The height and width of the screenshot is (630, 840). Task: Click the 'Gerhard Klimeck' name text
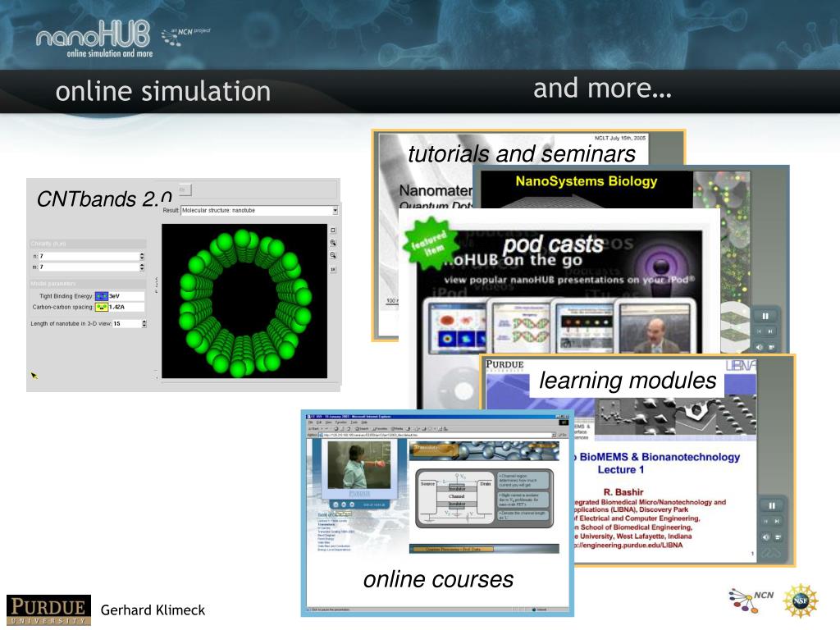[153, 610]
